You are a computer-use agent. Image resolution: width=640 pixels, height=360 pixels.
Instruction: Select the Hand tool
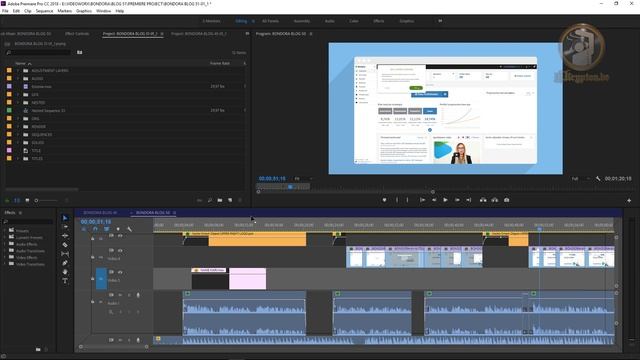coord(65,272)
